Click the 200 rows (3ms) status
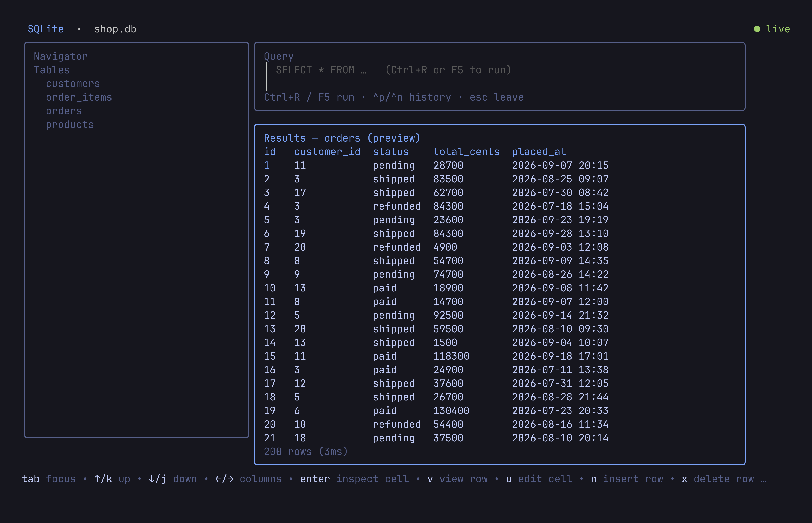Viewport: 812px width, 523px height. (x=306, y=451)
